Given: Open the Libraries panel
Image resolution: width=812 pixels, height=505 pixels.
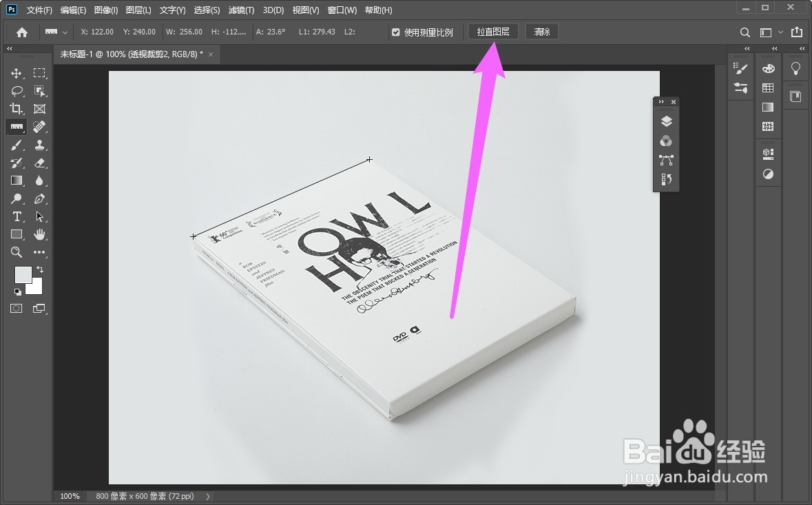Looking at the screenshot, I should pyautogui.click(x=795, y=96).
